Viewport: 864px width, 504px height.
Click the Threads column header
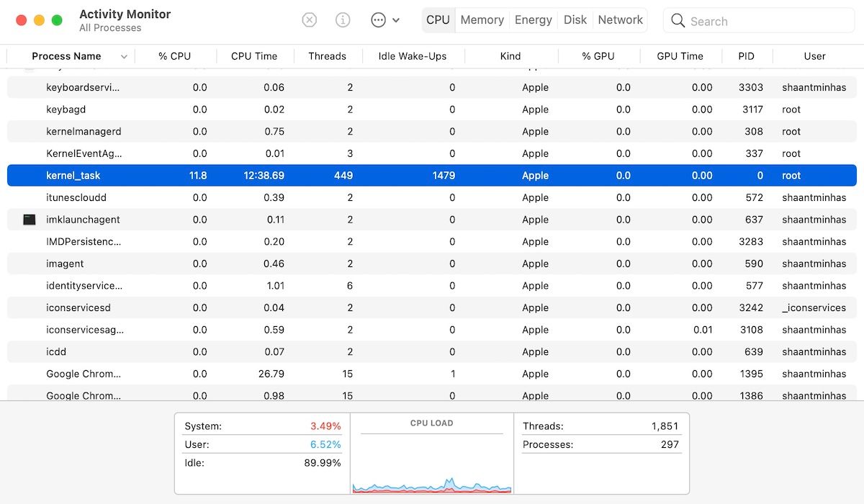(327, 56)
